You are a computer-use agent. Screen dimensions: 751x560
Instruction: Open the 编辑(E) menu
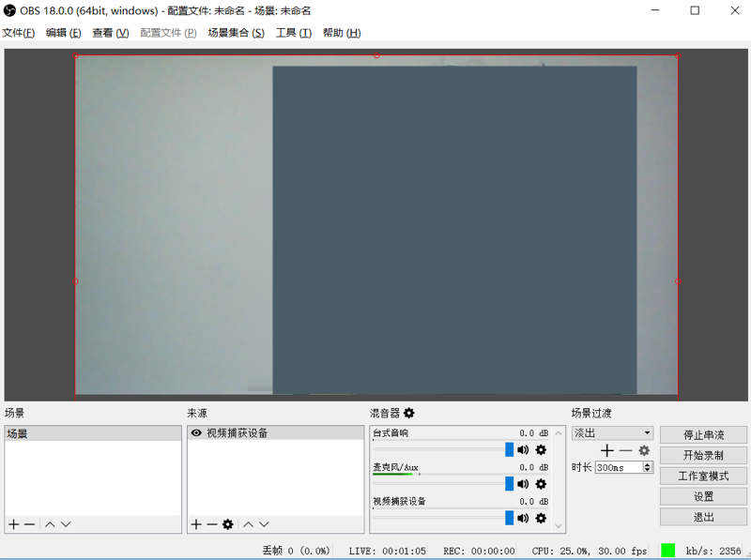click(63, 33)
